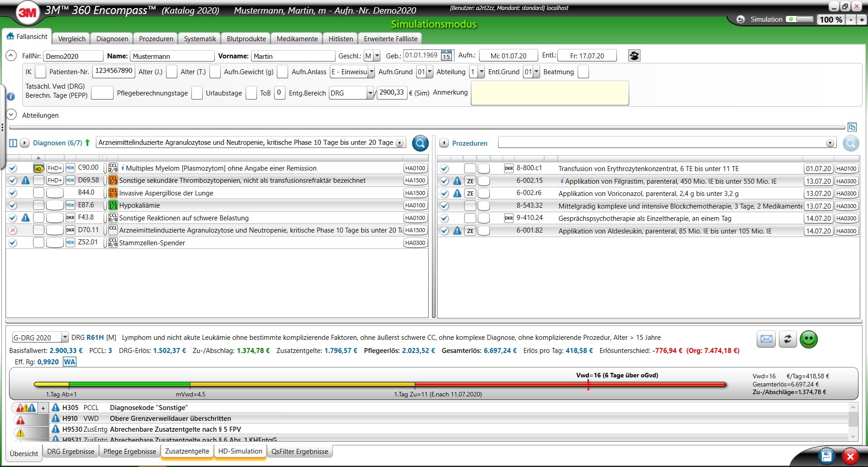The width and height of the screenshot is (868, 467).
Task: Click the copy panel icon above procedures
Action: [x=852, y=127]
